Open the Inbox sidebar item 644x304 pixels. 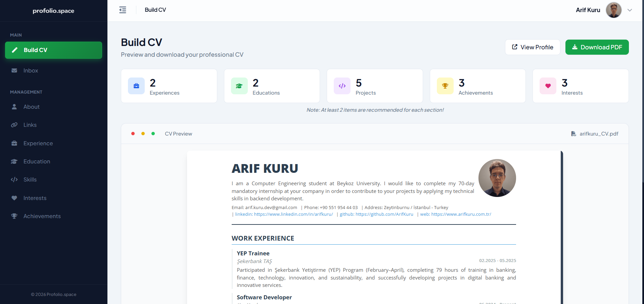53,70
